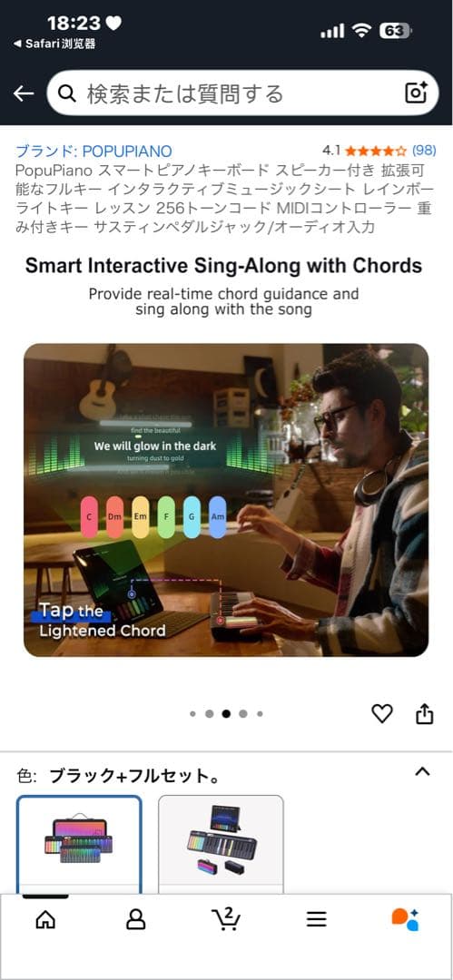Open camera lens search icon
The image size is (453, 980).
416,93
